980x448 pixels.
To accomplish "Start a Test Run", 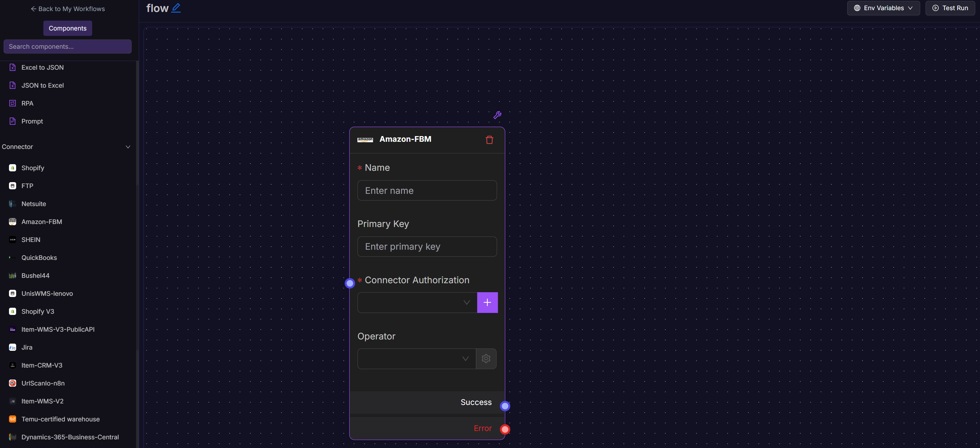I will [950, 8].
